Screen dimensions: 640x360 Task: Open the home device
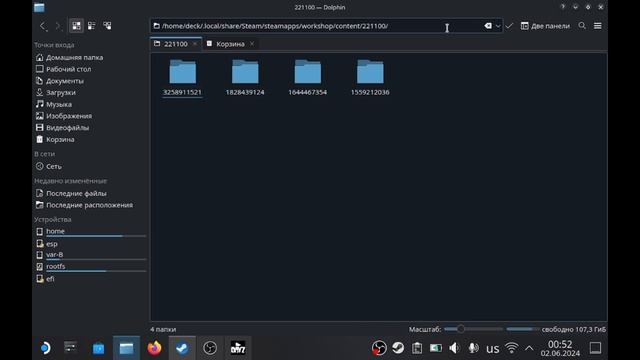tap(90, 231)
